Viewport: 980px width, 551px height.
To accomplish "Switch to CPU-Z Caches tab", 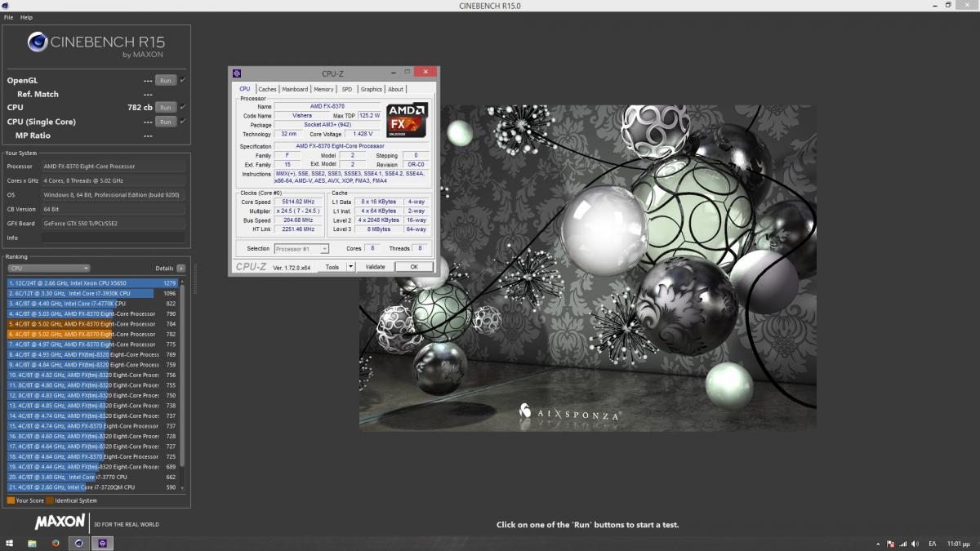I will click(267, 89).
